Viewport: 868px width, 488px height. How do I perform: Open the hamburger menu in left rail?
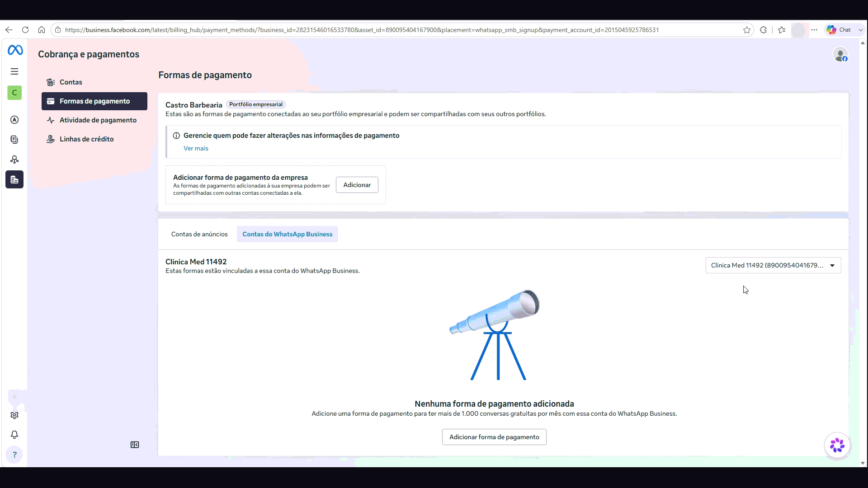point(14,71)
